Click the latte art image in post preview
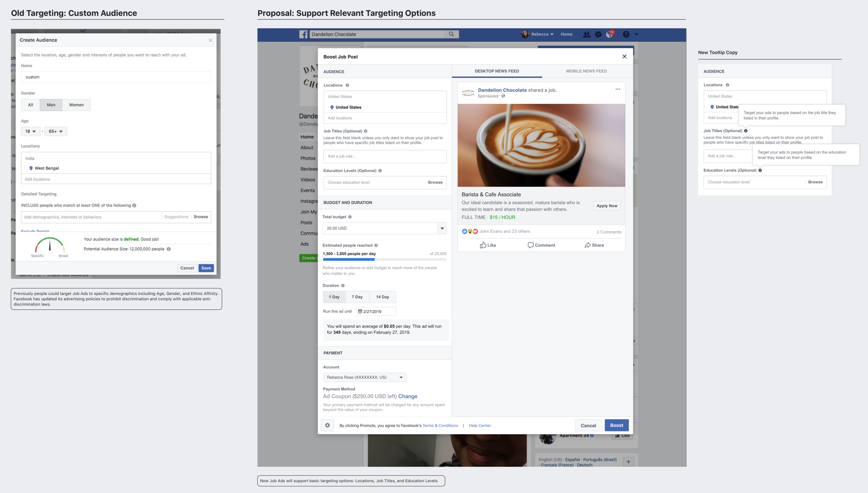868x493 pixels. tap(541, 145)
